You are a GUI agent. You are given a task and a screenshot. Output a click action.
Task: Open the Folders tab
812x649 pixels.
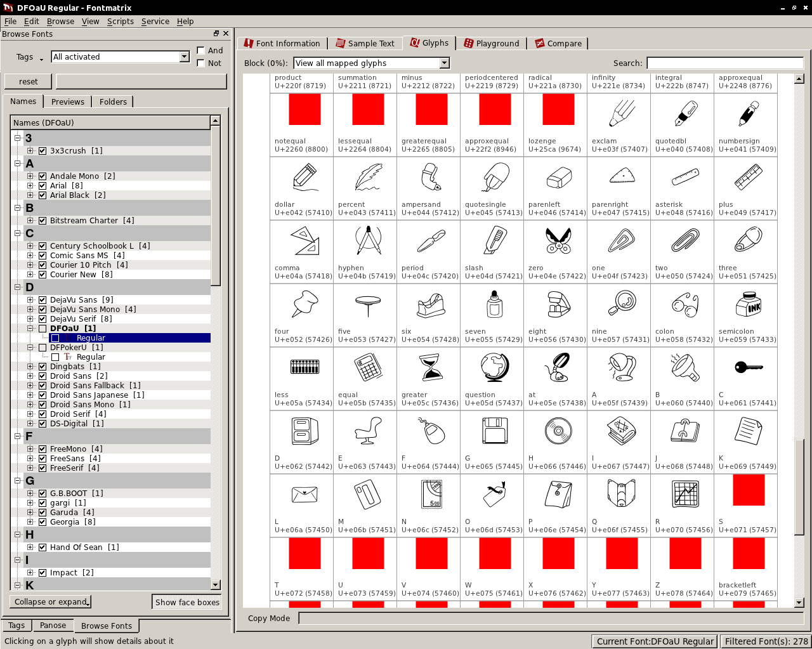pyautogui.click(x=113, y=102)
